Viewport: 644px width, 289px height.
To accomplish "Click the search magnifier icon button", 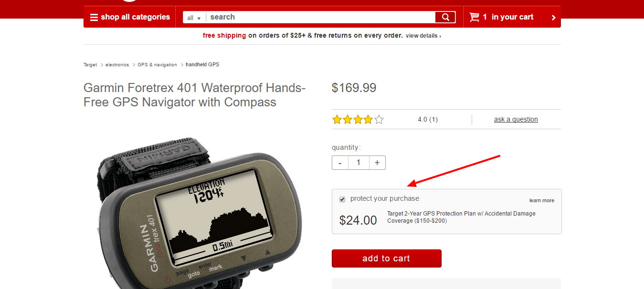I will tap(445, 17).
